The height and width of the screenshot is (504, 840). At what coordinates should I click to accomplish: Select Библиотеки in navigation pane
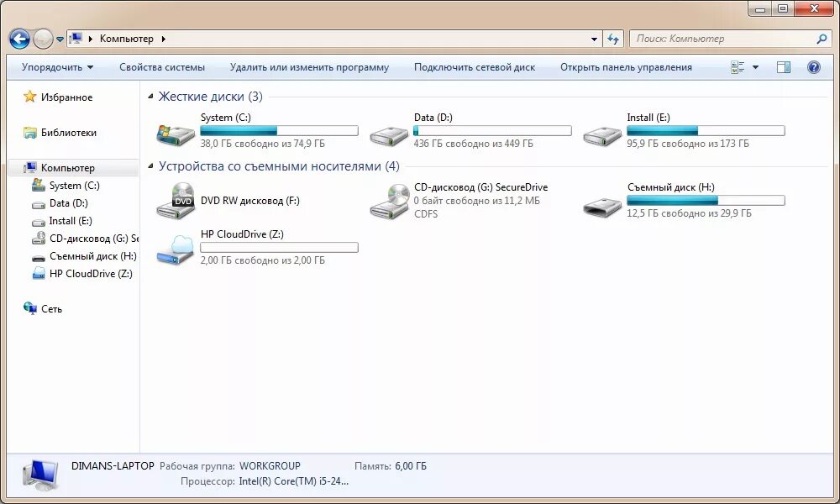(x=69, y=132)
